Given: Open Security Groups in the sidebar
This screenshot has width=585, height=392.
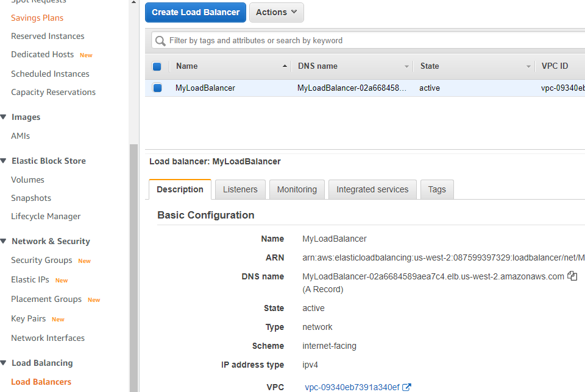Looking at the screenshot, I should tap(41, 260).
